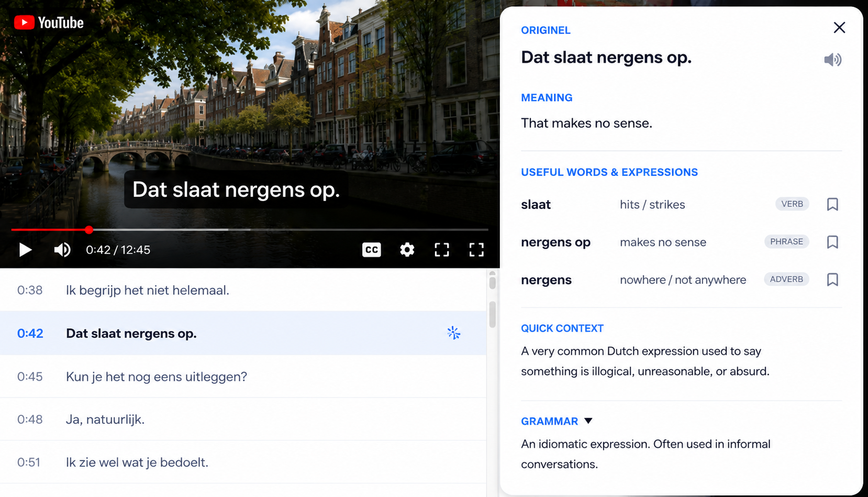Click the definition 'nowhere / not anywhere'
Viewport: 868px width, 497px height.
(683, 280)
